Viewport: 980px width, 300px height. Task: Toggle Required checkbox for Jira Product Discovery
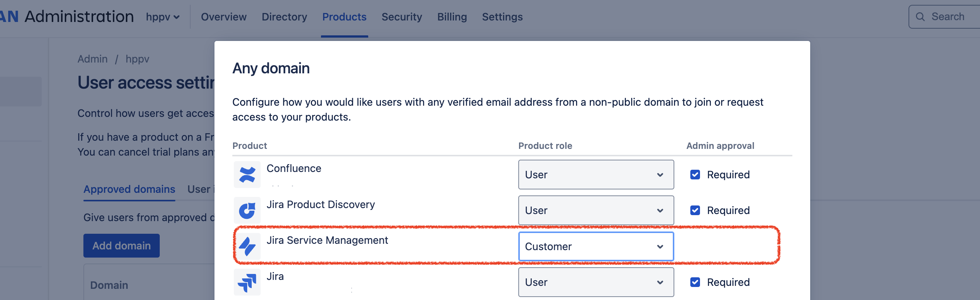[695, 210]
